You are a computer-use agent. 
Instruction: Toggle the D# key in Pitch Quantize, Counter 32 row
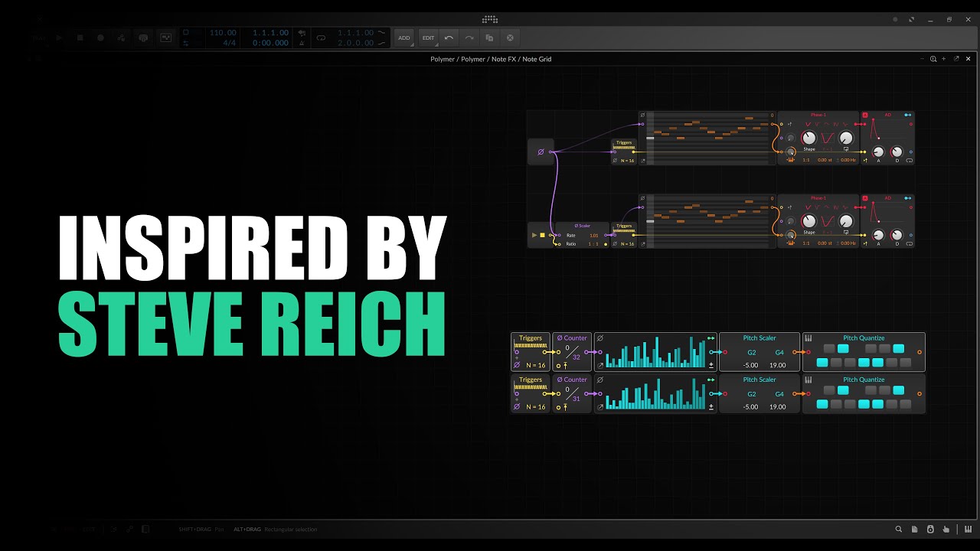pos(843,349)
